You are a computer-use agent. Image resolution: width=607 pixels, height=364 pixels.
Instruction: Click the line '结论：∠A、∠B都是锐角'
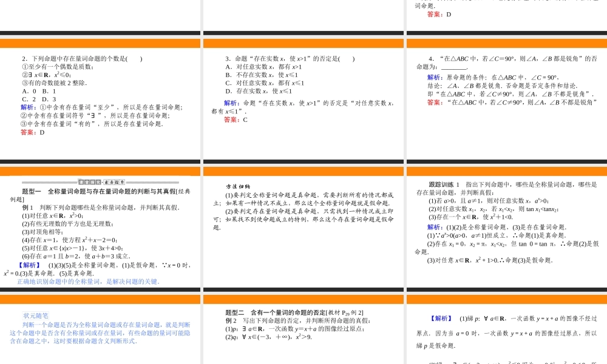tap(503, 86)
